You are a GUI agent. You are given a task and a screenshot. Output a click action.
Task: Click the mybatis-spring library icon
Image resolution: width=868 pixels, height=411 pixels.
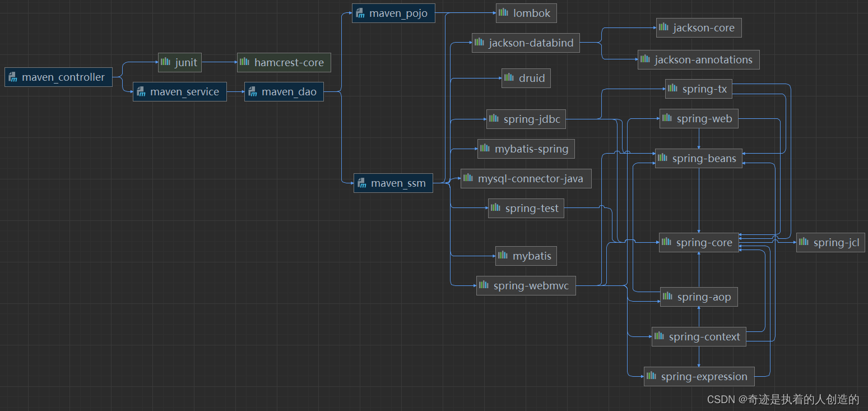485,148
